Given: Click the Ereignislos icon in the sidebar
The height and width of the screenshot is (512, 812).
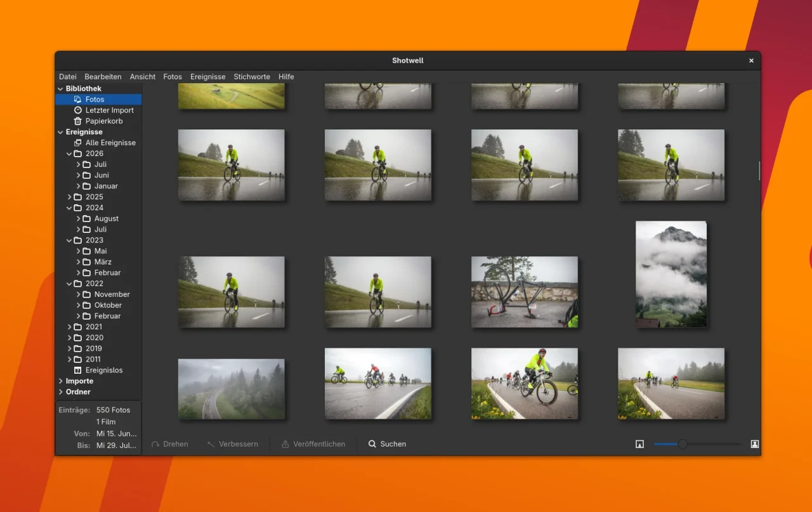Looking at the screenshot, I should point(77,370).
